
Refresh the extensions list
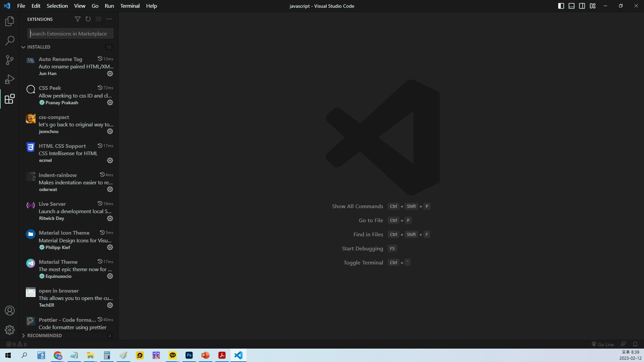click(x=88, y=19)
